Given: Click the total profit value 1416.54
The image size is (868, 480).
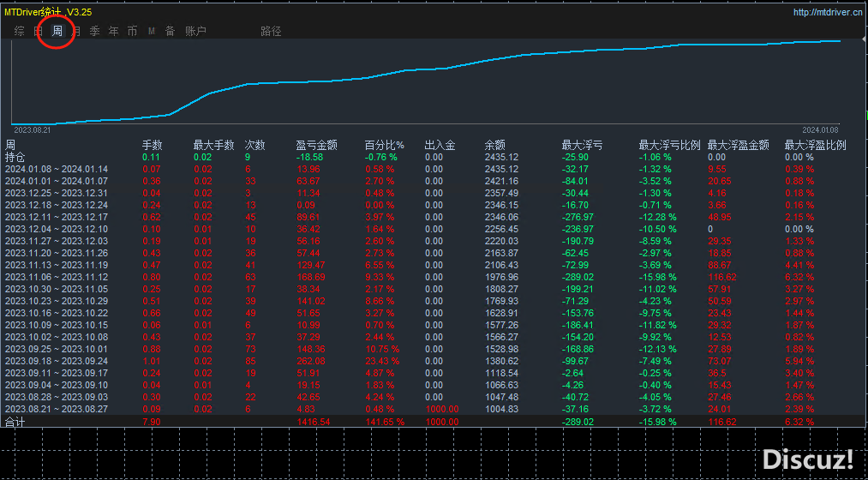Looking at the screenshot, I should (x=312, y=422).
